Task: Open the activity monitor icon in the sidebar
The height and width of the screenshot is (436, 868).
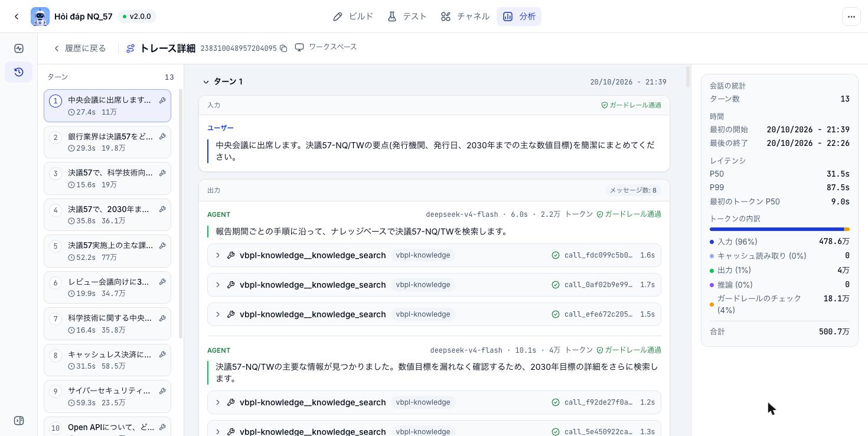Action: [19, 48]
